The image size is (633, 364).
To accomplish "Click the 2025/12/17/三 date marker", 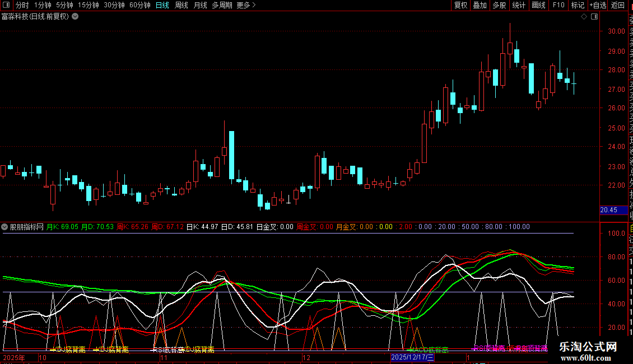I will click(x=412, y=357).
